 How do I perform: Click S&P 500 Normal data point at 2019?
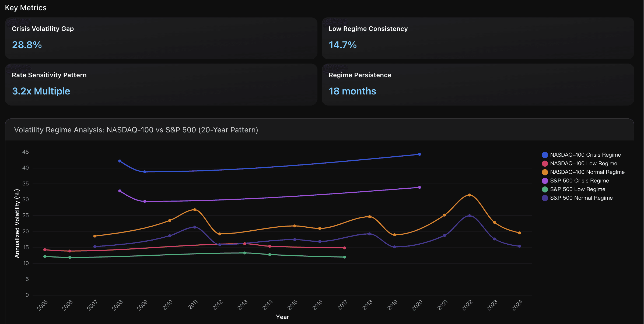point(394,247)
